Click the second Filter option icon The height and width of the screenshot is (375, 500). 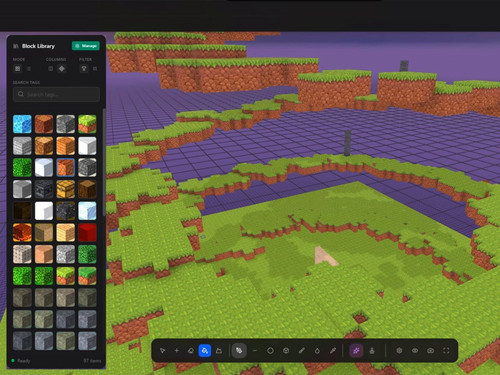[95, 69]
